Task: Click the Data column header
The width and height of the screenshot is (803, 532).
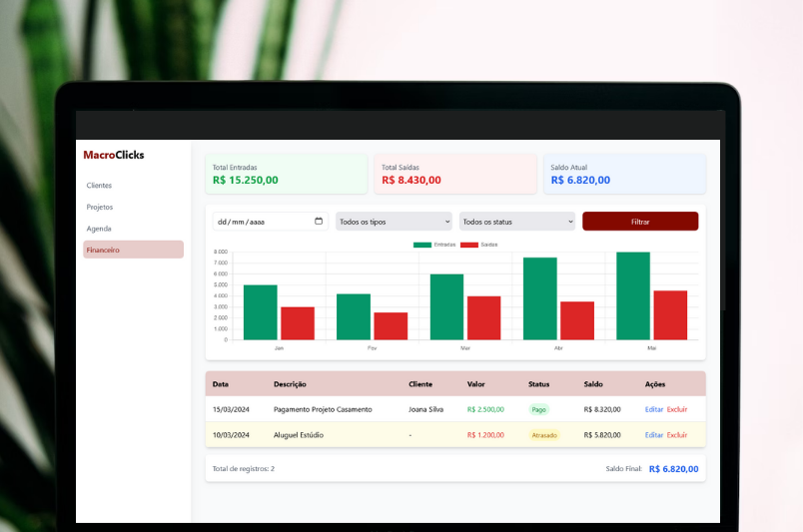Action: 221,384
